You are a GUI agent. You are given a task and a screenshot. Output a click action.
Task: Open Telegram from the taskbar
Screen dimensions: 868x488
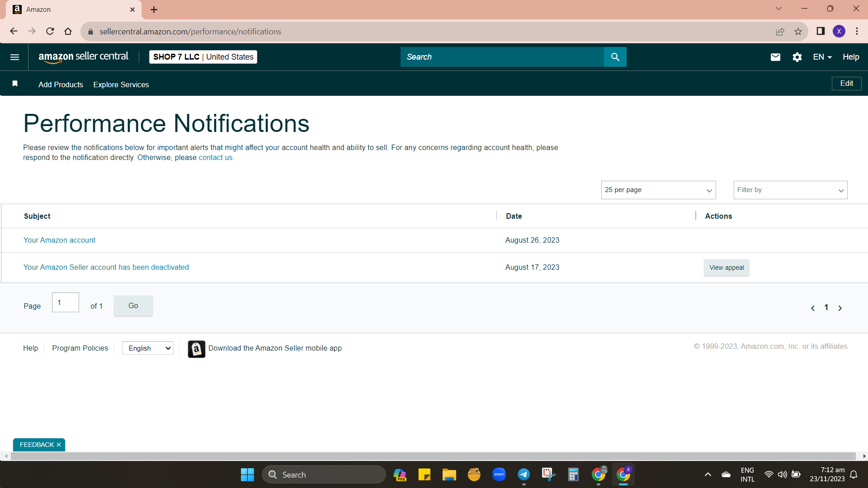[524, 475]
